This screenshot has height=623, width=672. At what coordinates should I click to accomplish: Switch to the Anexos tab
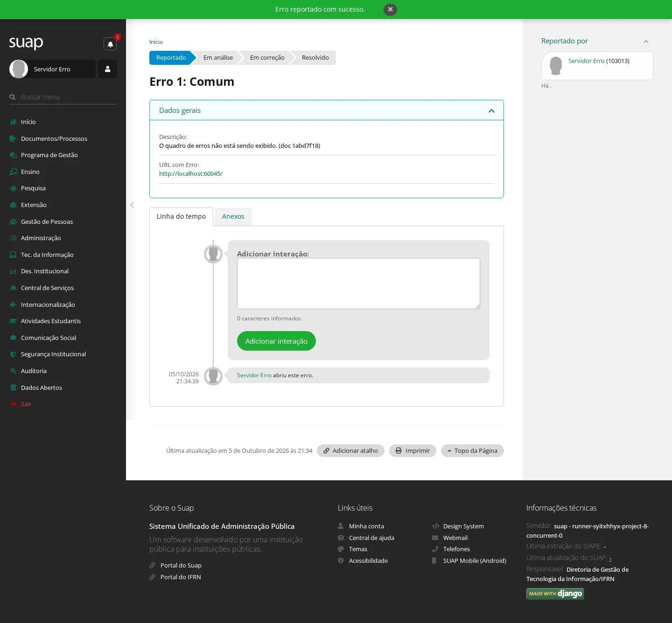point(233,216)
